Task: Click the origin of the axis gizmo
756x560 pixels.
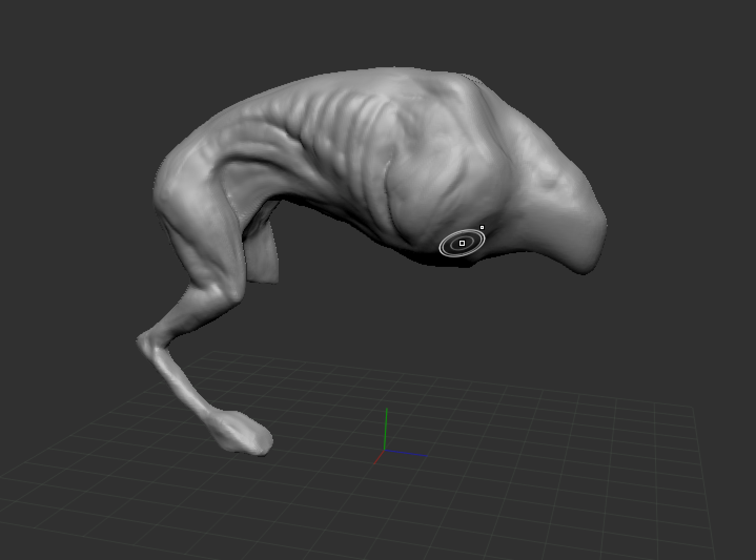Action: click(385, 450)
